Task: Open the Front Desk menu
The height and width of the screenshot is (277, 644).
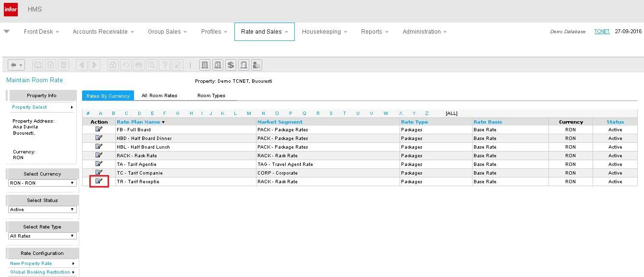Action: tap(41, 32)
